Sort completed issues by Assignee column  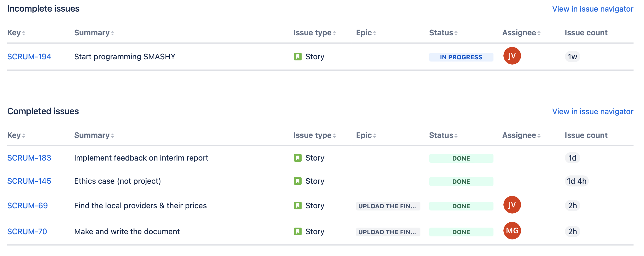coord(521,135)
